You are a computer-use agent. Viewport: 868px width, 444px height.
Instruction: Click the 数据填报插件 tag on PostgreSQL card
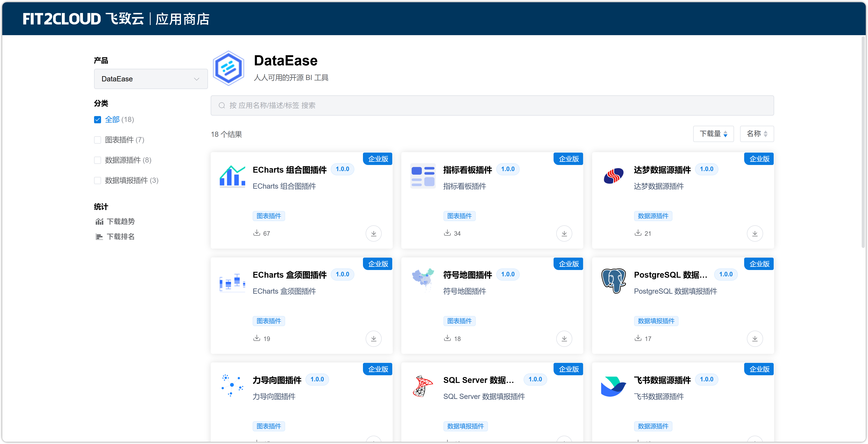(656, 321)
